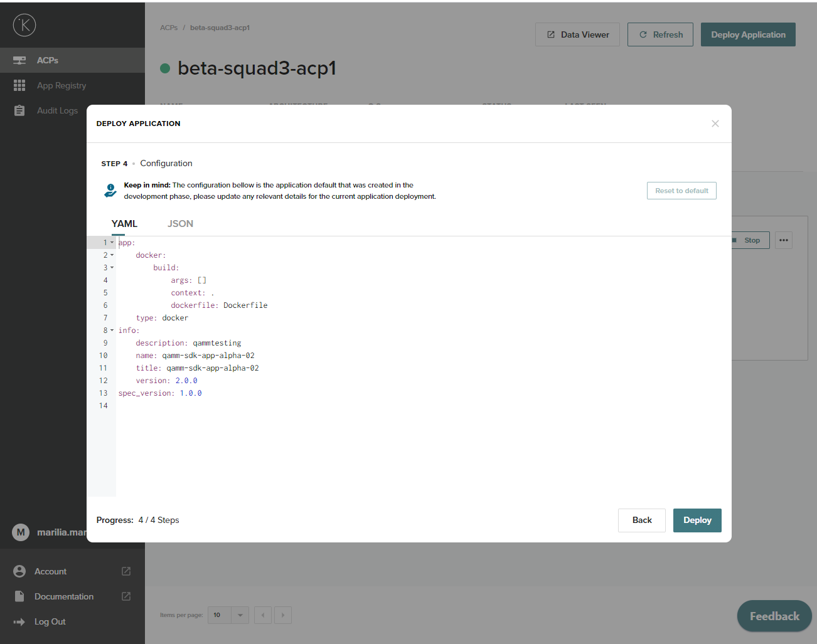The width and height of the screenshot is (817, 644).
Task: Select the YAML tab
Action: pyautogui.click(x=124, y=224)
